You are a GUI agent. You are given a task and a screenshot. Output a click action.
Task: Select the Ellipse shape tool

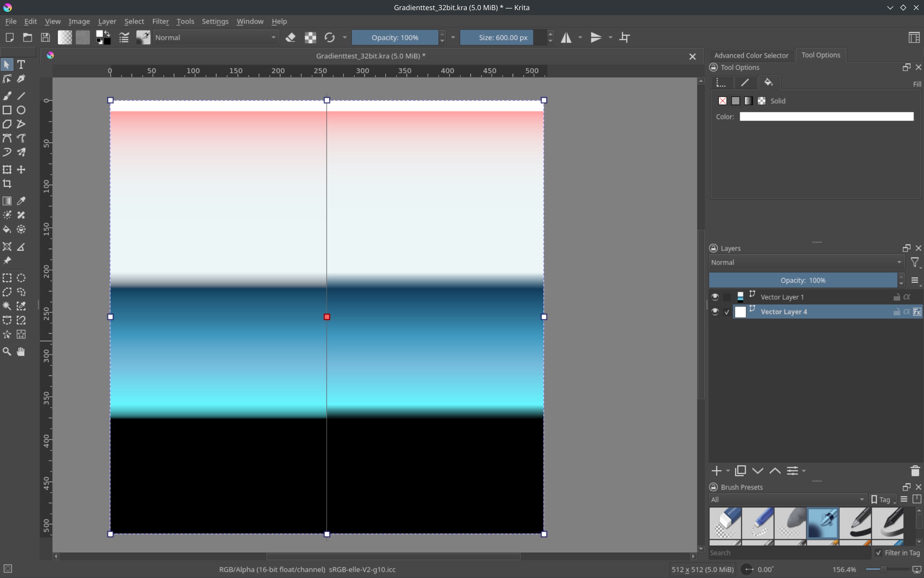[21, 110]
